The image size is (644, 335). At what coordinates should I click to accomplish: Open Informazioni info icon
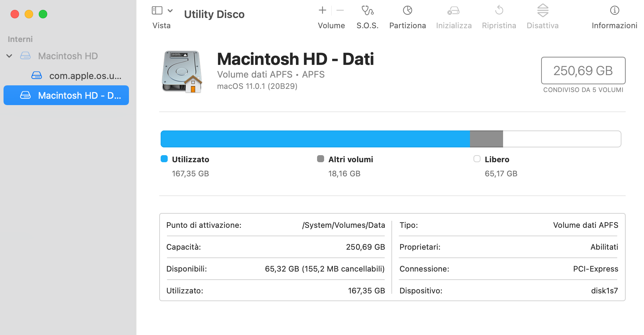pyautogui.click(x=615, y=10)
